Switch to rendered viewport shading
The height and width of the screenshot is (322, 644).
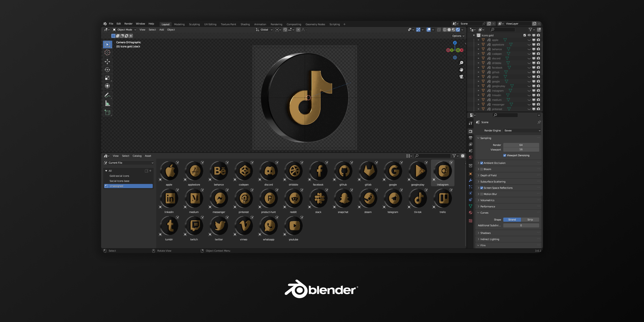[x=458, y=30]
